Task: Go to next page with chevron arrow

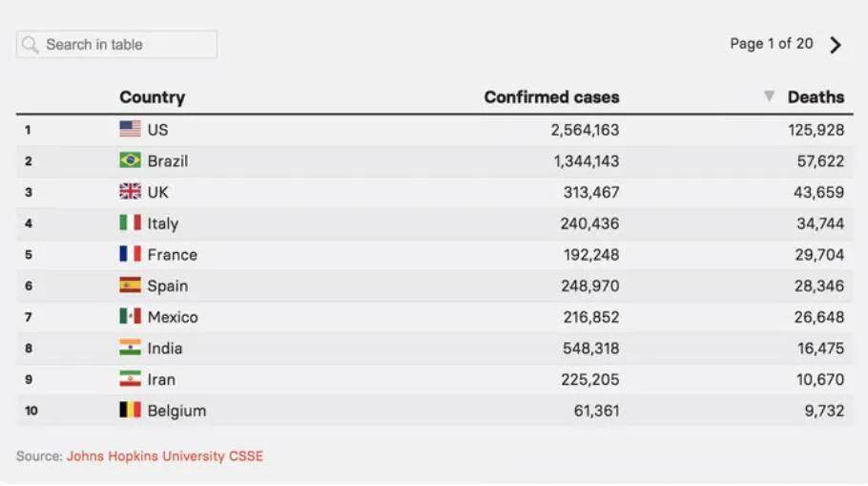Action: 836,45
